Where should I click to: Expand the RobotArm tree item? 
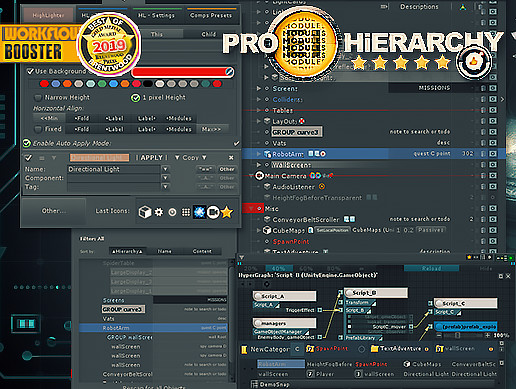click(x=259, y=154)
